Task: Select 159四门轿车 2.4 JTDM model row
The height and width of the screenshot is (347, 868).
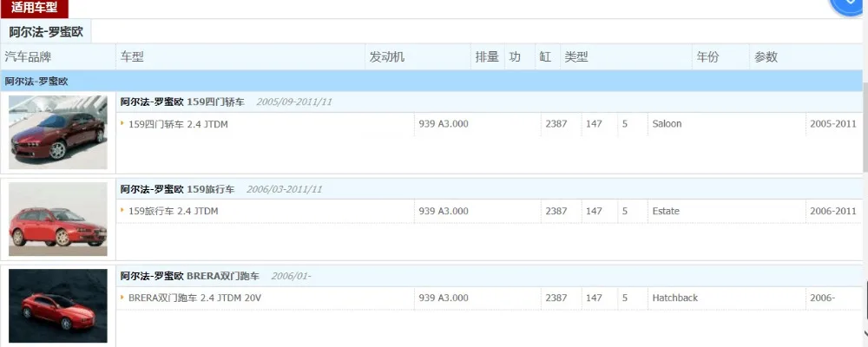Action: [x=178, y=125]
